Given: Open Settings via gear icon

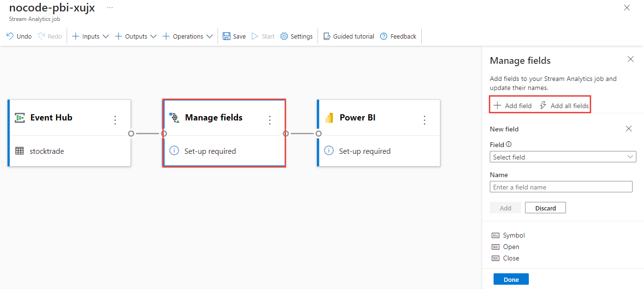Looking at the screenshot, I should pyautogui.click(x=284, y=36).
